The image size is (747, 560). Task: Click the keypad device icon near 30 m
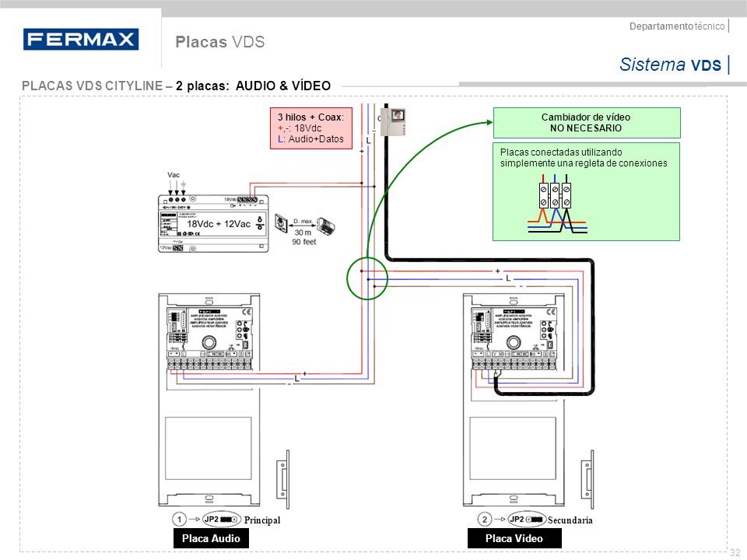pyautogui.click(x=326, y=226)
